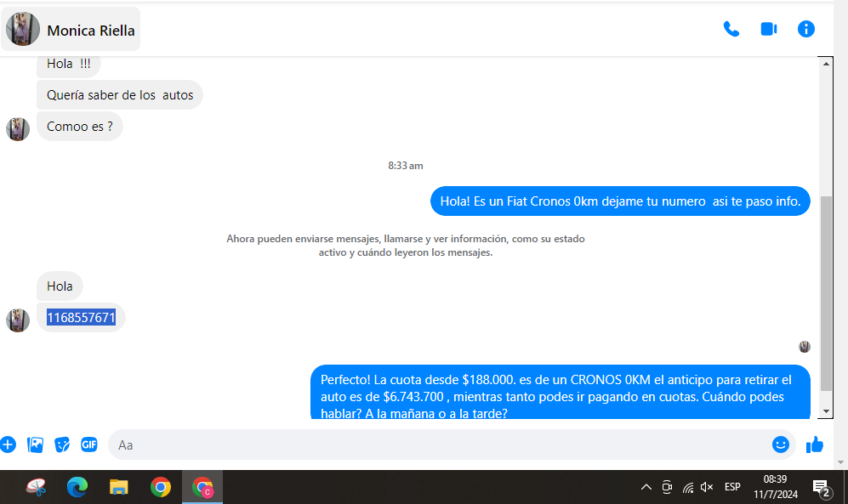Image resolution: width=848 pixels, height=504 pixels.
Task: Click the 8:33 am timestamp
Action: 406,166
